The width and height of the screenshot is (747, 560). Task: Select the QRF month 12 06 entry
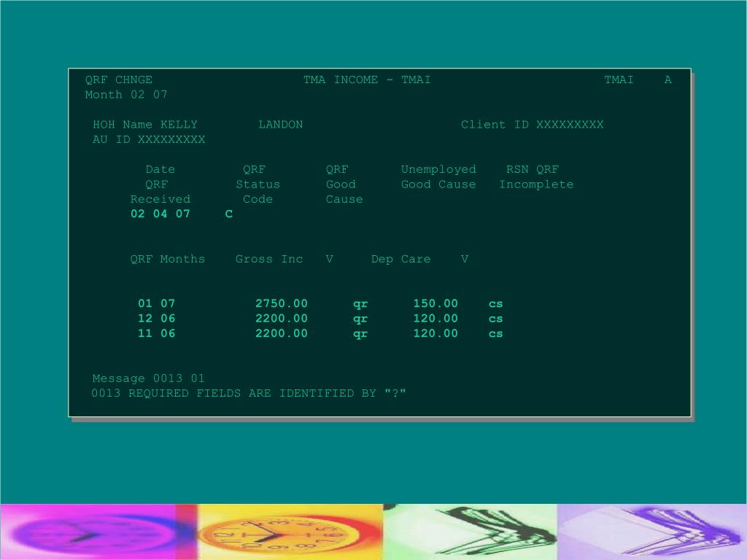[157, 319]
